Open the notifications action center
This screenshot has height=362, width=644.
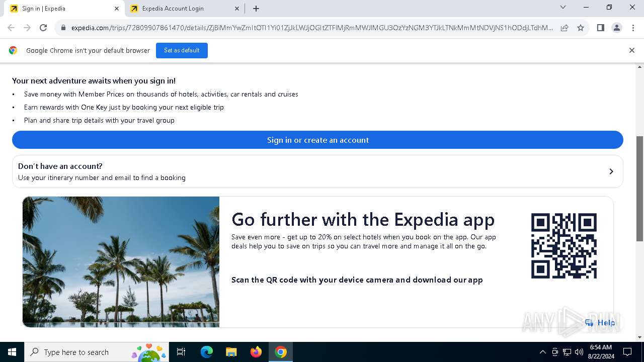coord(627,352)
